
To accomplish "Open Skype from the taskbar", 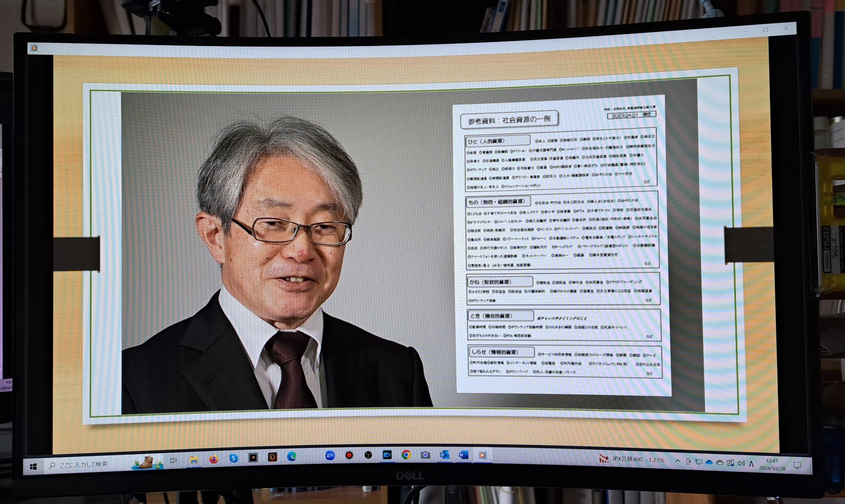I will [x=233, y=458].
